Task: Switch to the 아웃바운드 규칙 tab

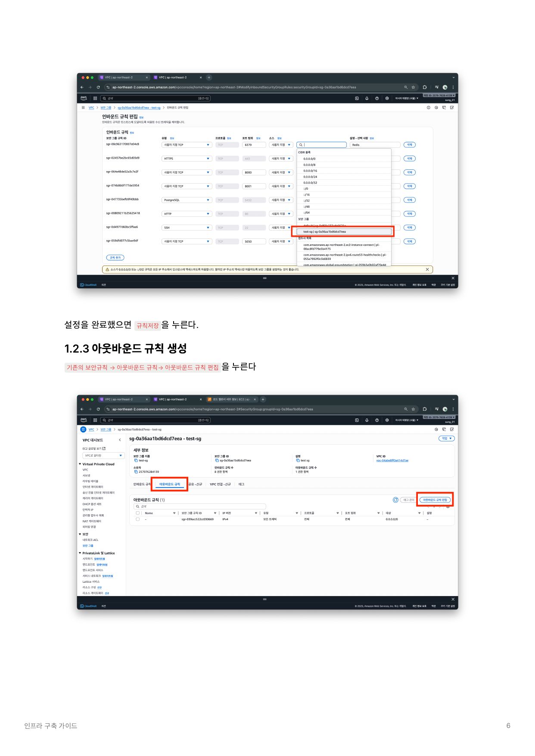Action: 170,484
